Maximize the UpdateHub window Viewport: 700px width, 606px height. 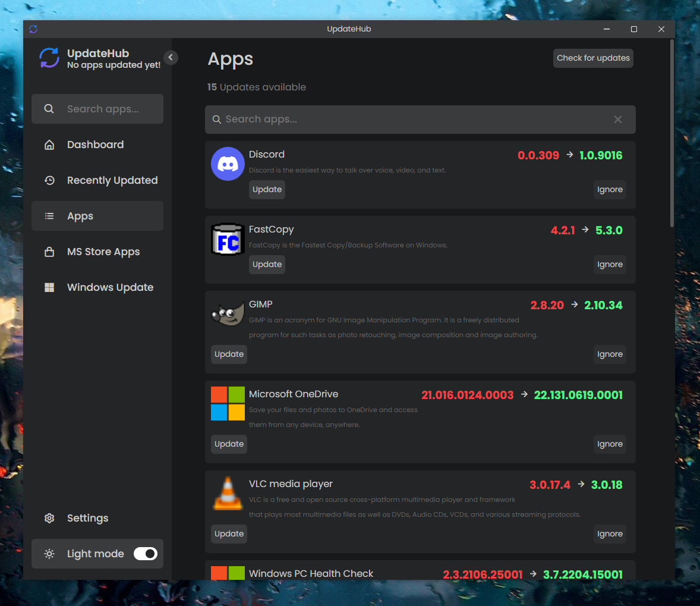click(x=634, y=29)
